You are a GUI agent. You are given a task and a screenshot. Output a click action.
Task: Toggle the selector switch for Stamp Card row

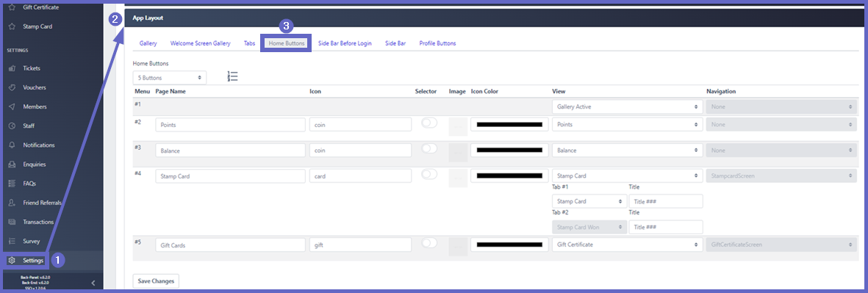pos(429,174)
